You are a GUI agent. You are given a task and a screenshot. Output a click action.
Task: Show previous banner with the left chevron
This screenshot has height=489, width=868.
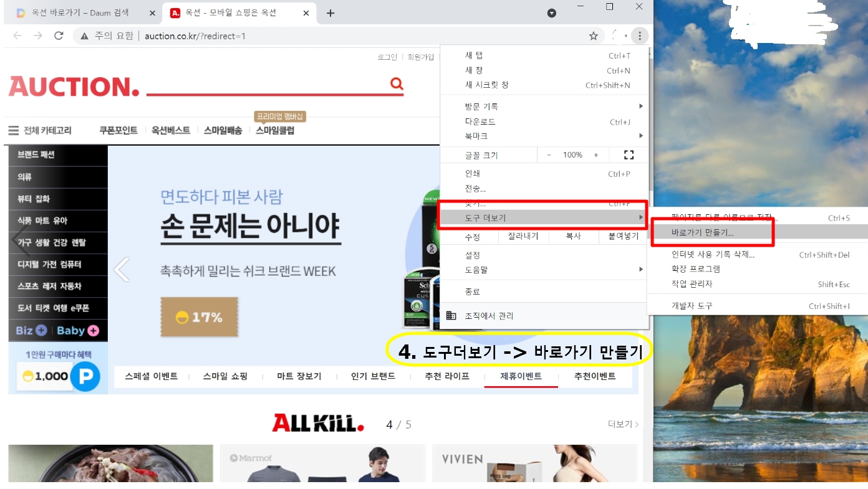coord(122,270)
